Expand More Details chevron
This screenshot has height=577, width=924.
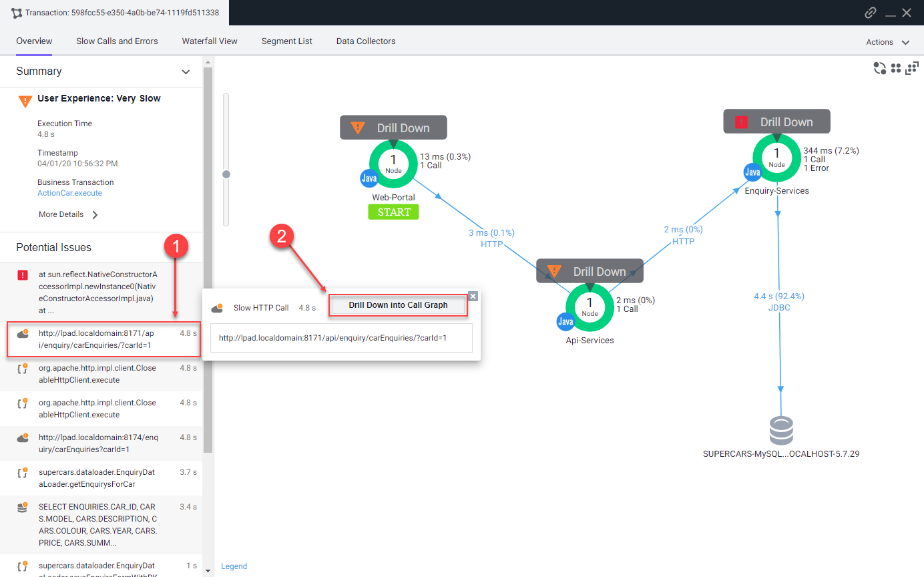[x=95, y=215]
